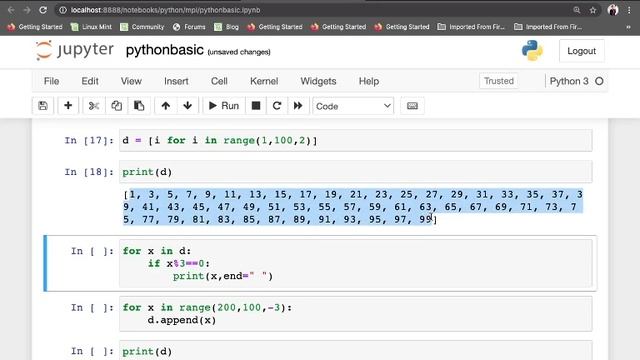This screenshot has width=640, height=360.
Task: Rename the notebook title pythonbasic
Action: point(164,50)
